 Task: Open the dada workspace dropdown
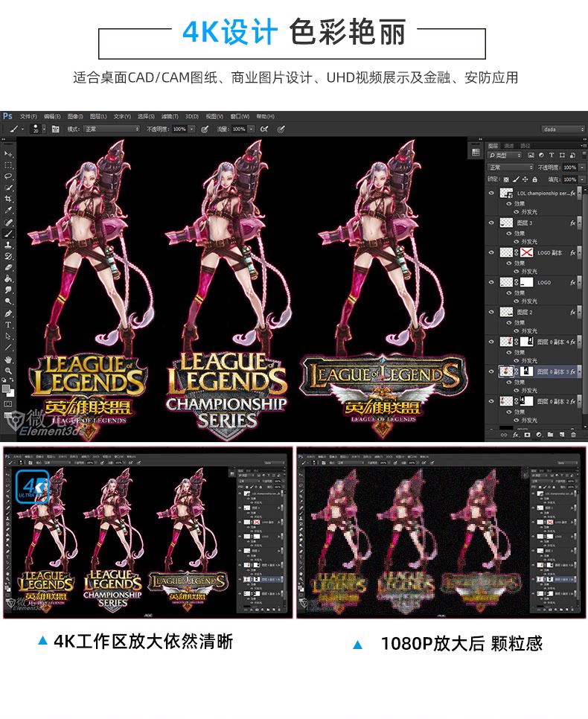point(563,130)
